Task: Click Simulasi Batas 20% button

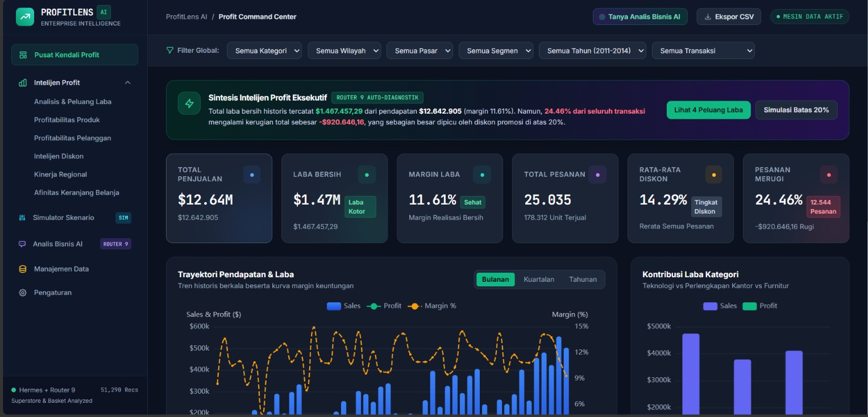Action: pos(796,110)
